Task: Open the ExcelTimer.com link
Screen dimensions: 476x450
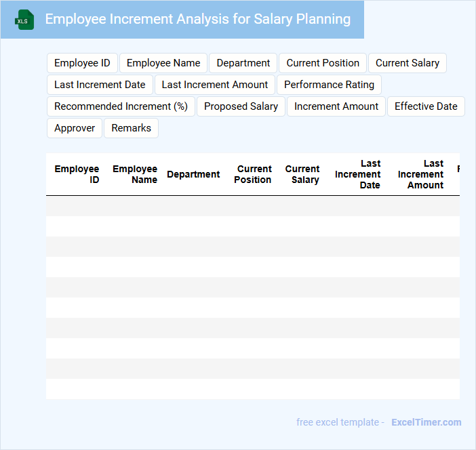Action: coord(426,422)
